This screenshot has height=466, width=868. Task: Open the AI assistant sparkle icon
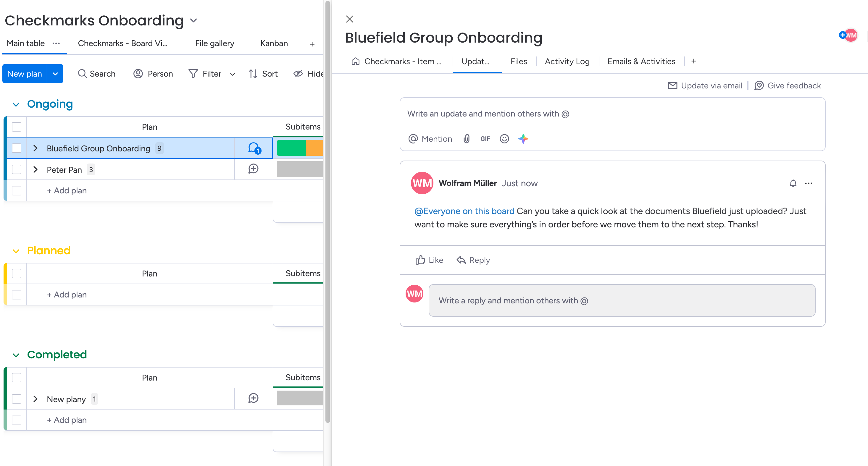tap(523, 139)
